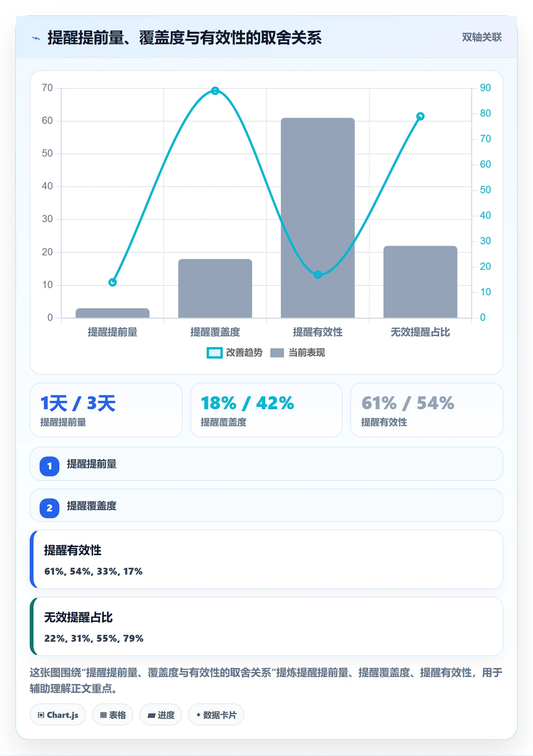
Task: Click the short 提醒提前量 bar in the chart
Action: [x=113, y=313]
